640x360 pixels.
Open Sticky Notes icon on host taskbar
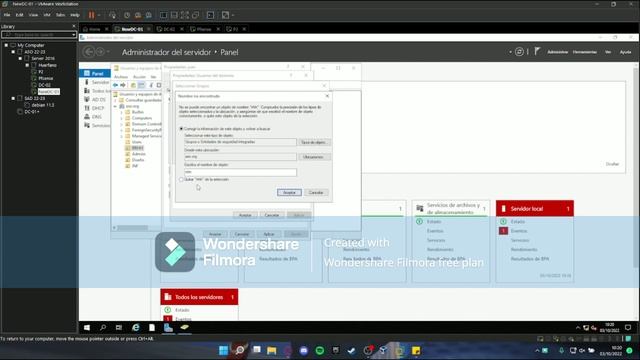(x=416, y=350)
